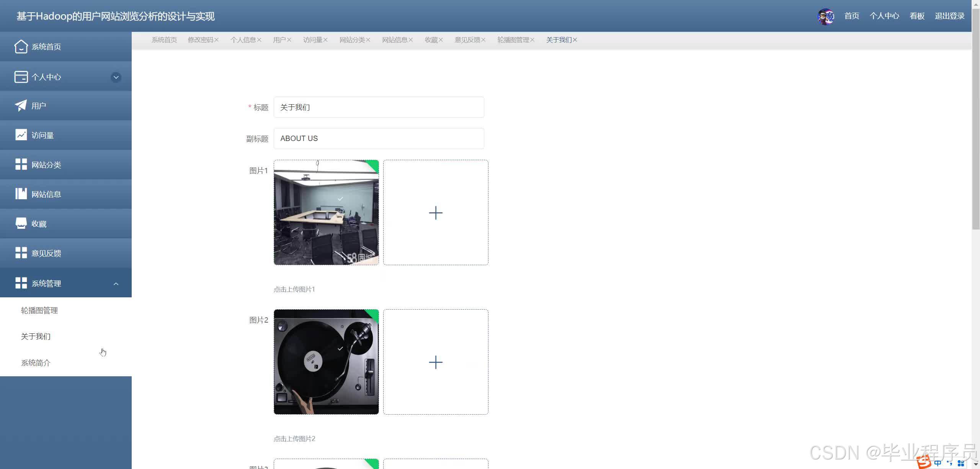Switch to the 轮播图管理 tab
980x469 pixels.
pyautogui.click(x=513, y=40)
